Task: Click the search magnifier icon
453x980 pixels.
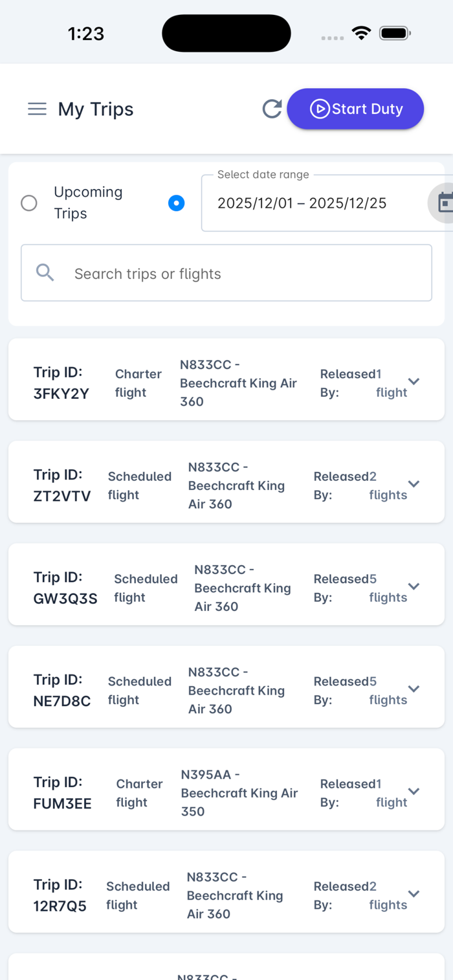Action: (45, 273)
